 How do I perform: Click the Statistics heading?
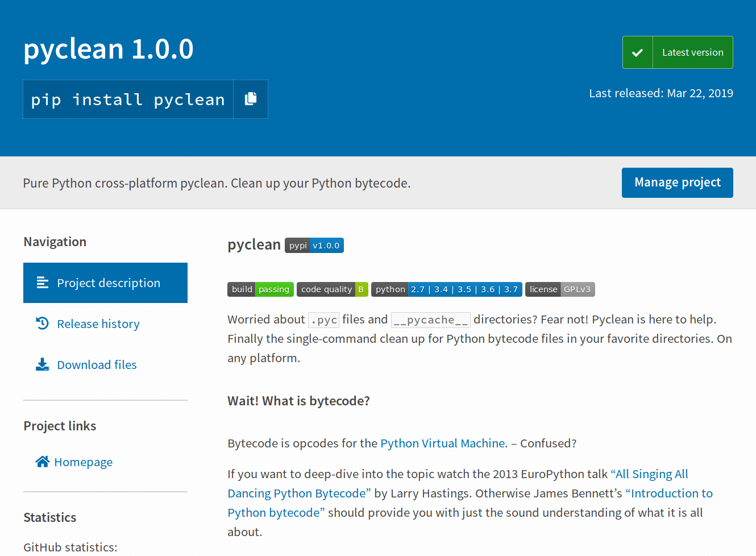(50, 517)
